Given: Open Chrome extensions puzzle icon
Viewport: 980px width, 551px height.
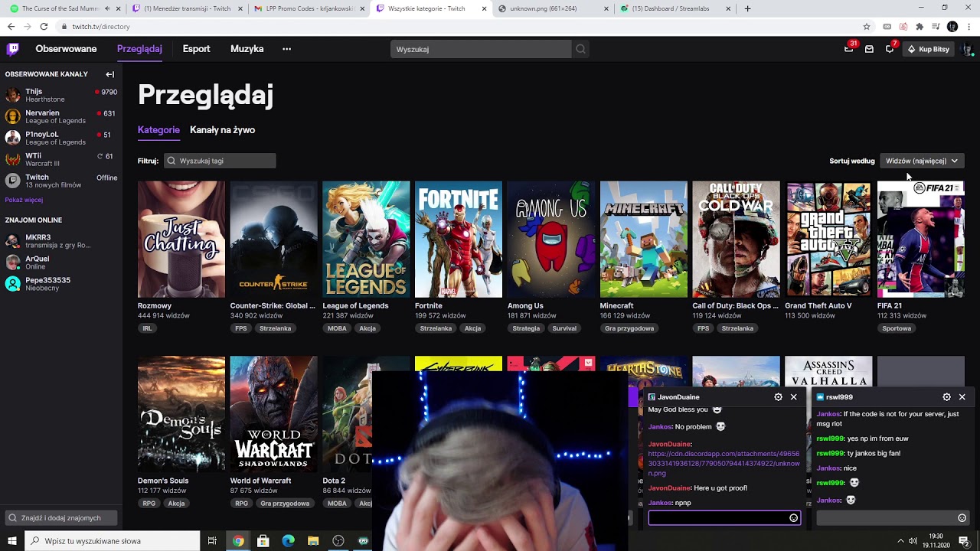Looking at the screenshot, I should tap(920, 26).
